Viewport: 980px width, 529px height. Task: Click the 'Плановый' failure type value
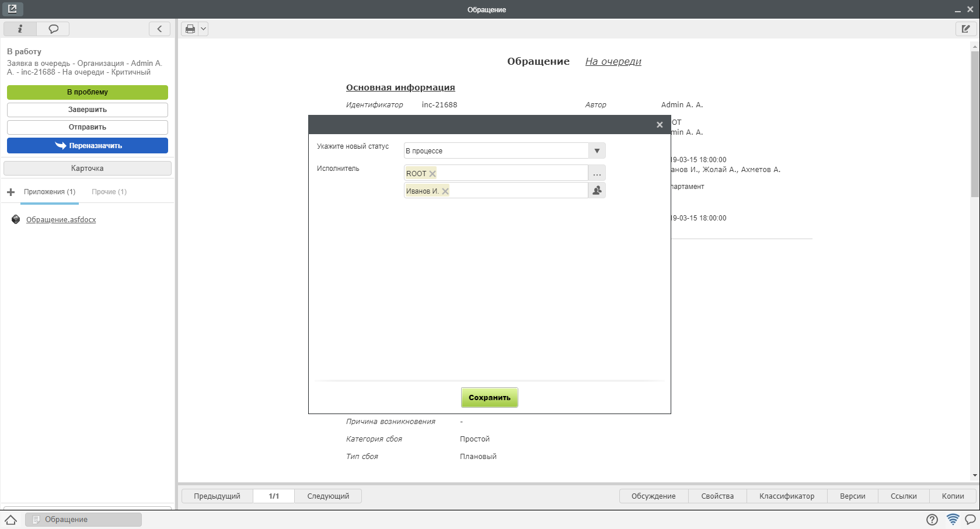tap(478, 457)
